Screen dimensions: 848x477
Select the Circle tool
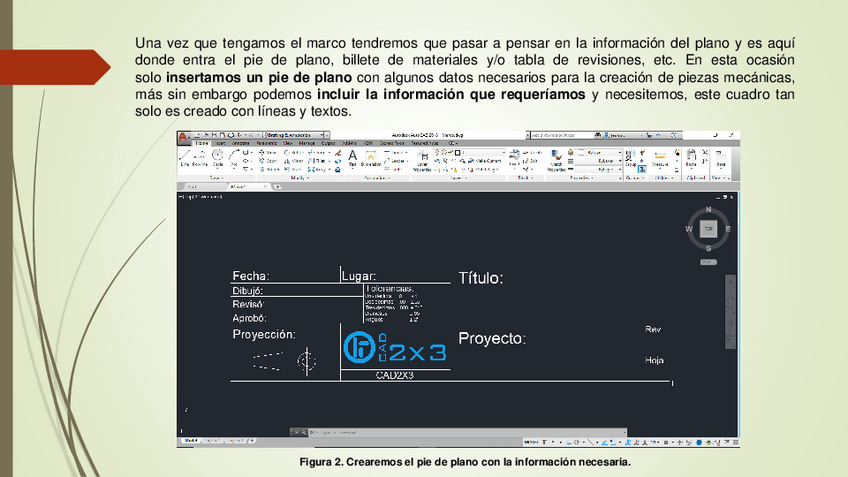click(x=217, y=158)
